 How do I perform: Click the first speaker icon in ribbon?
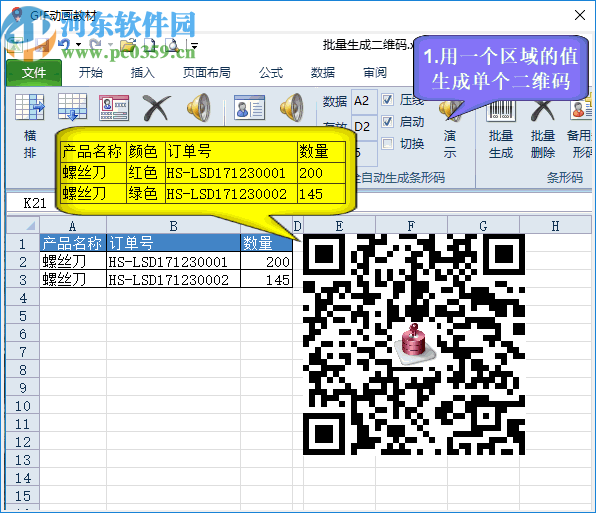(x=199, y=107)
